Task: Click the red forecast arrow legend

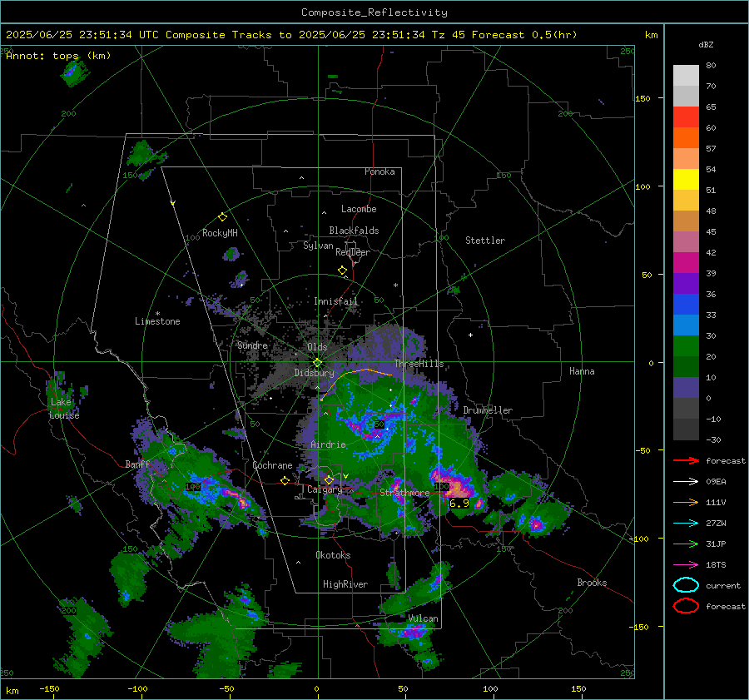Action: tap(686, 460)
